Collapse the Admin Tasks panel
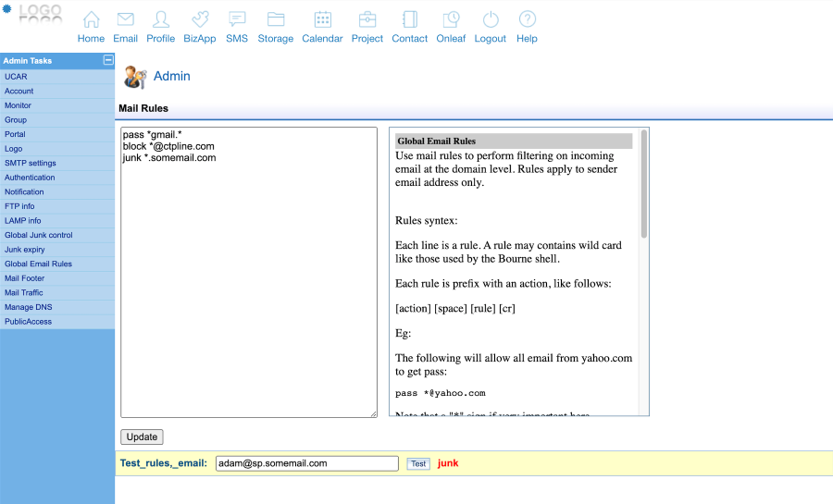 click(x=107, y=60)
